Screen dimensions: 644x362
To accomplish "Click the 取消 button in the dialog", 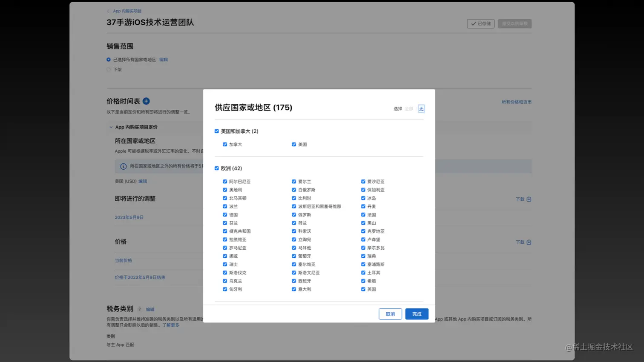I will 390,314.
